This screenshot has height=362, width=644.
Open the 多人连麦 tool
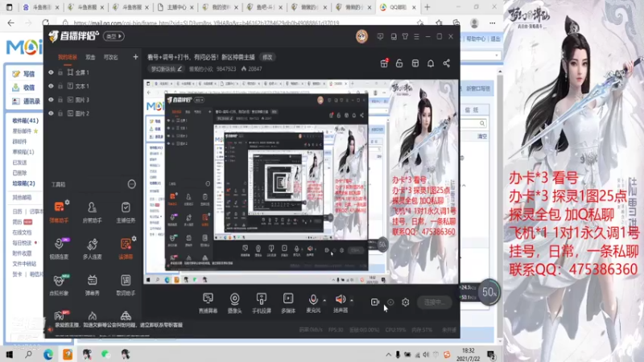(92, 248)
